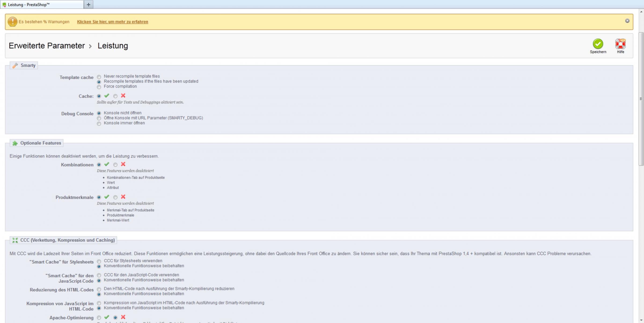The height and width of the screenshot is (323, 644).
Task: Click red X icon for Cache
Action: pos(123,96)
